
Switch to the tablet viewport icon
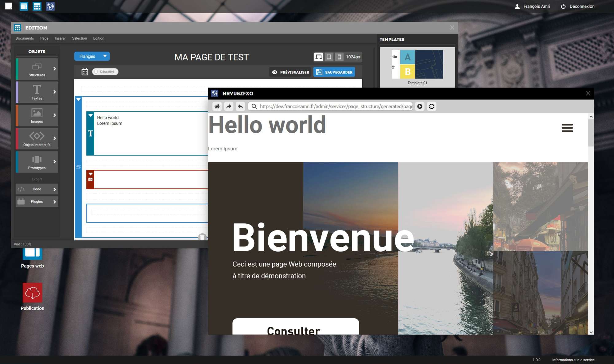pos(329,57)
